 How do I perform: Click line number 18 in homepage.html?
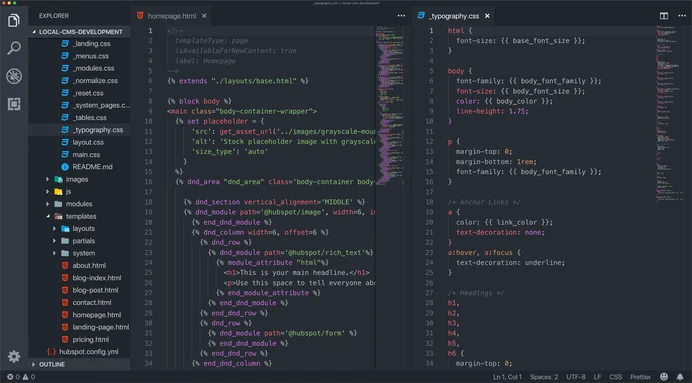coord(148,202)
